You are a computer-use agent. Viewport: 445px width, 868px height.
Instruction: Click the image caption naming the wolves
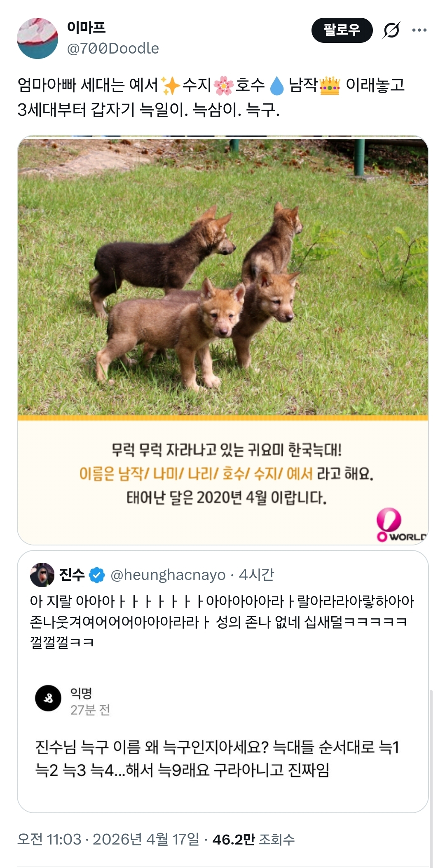click(x=226, y=474)
